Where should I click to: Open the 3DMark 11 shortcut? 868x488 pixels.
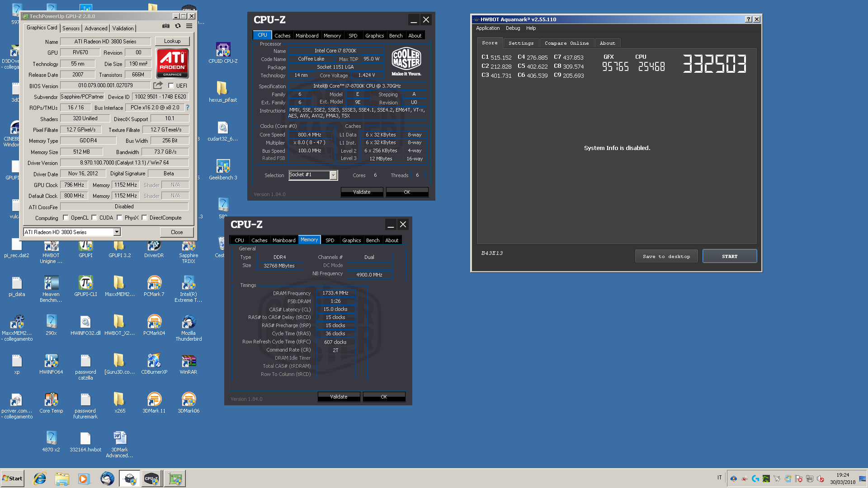pos(154,403)
